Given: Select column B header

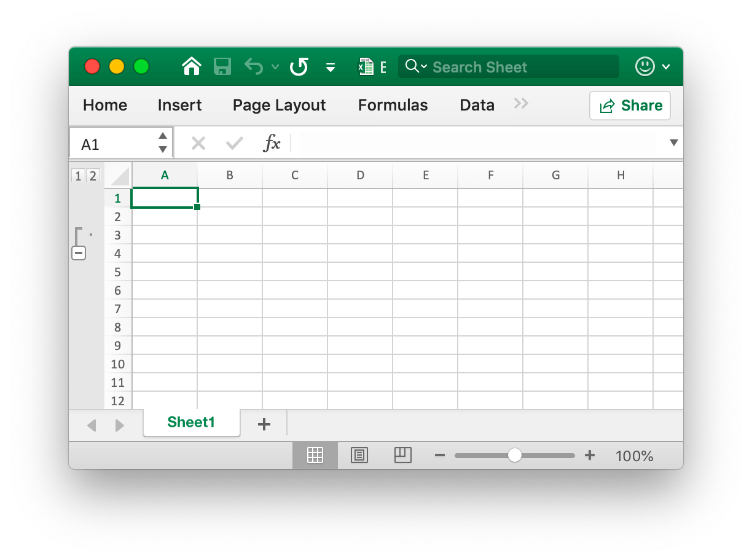Looking at the screenshot, I should (x=230, y=175).
